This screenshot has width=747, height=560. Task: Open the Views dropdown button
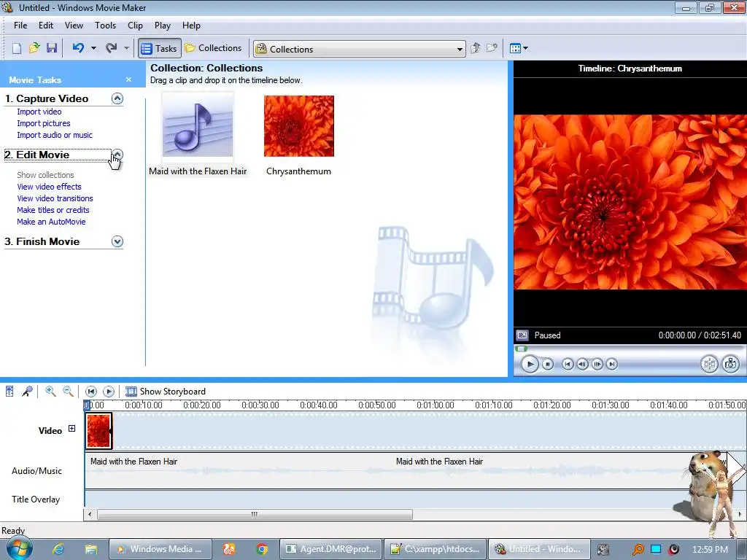[x=519, y=48]
